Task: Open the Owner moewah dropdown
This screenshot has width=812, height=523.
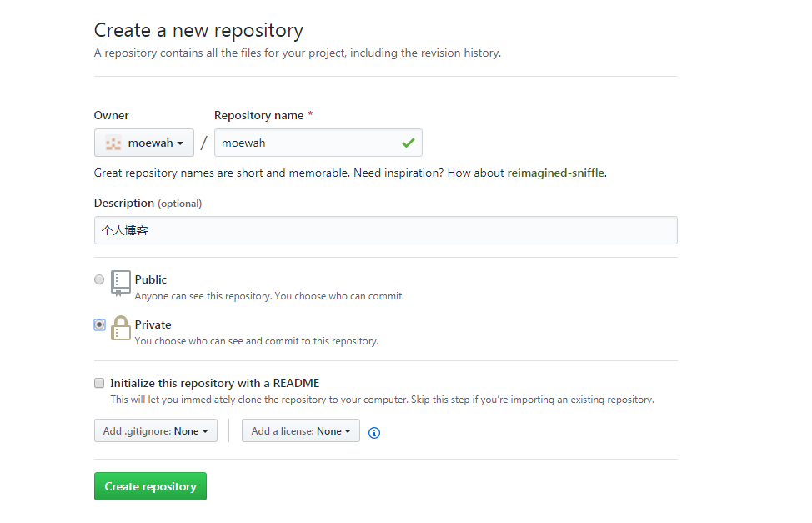Action: 144,143
